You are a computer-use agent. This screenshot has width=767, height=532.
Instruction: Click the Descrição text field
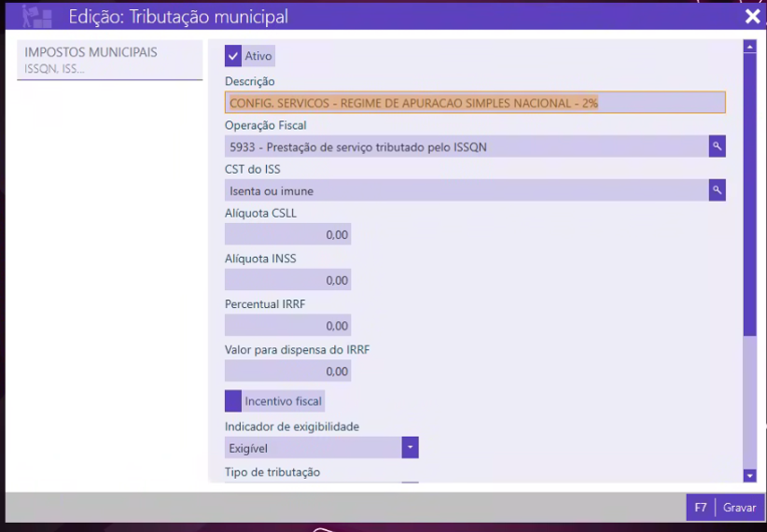[x=474, y=103]
